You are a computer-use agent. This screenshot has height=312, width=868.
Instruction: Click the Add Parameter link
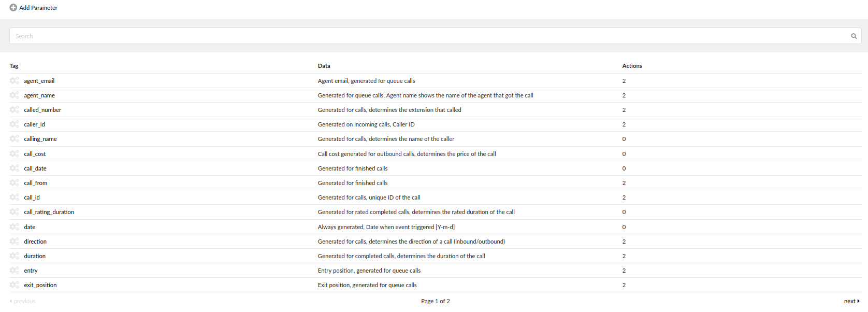37,8
